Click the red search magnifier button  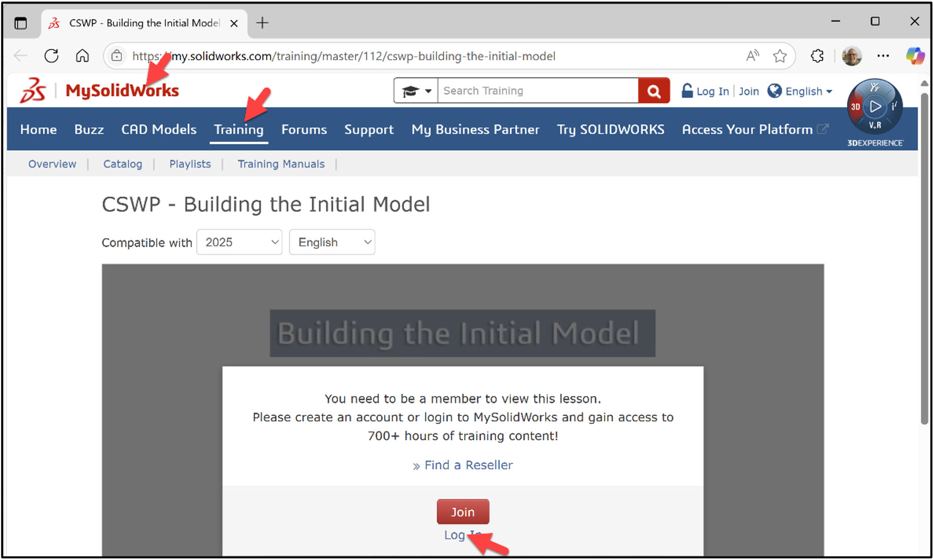[654, 91]
